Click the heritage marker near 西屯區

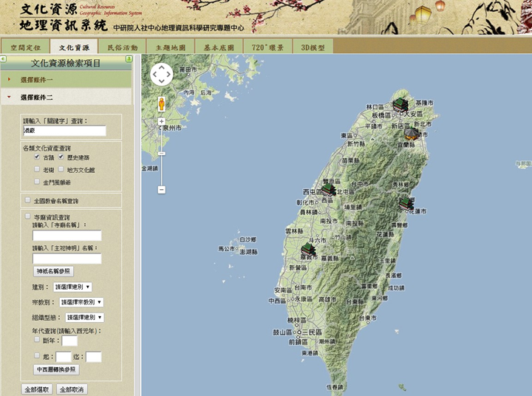328,190
